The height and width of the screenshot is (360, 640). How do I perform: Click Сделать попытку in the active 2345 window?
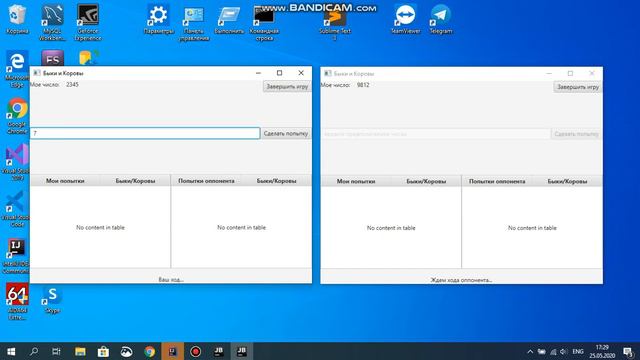286,133
